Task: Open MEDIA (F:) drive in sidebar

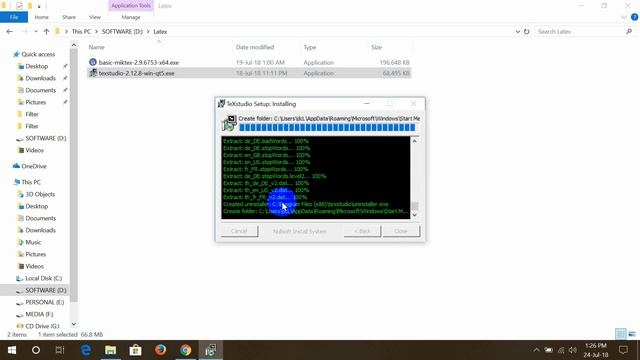Action: tap(39, 314)
